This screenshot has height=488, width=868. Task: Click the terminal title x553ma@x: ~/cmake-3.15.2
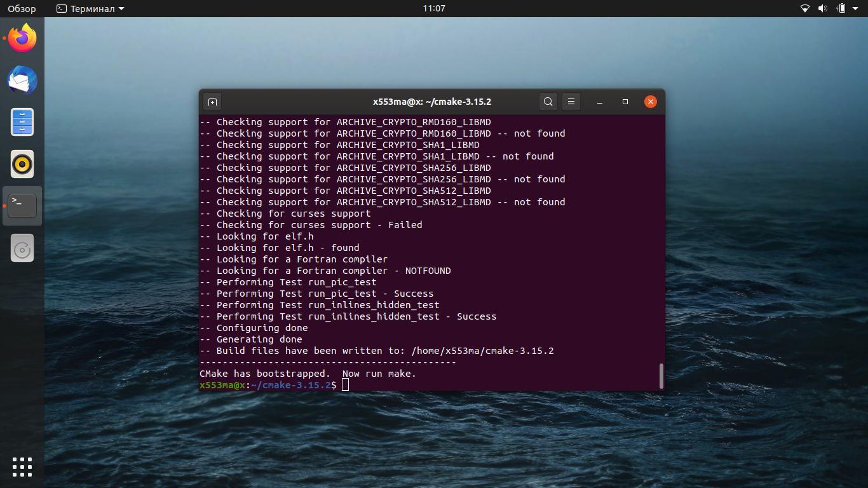pyautogui.click(x=432, y=102)
